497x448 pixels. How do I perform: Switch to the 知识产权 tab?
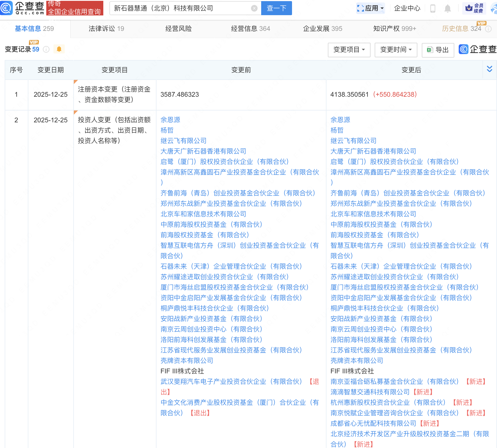394,29
